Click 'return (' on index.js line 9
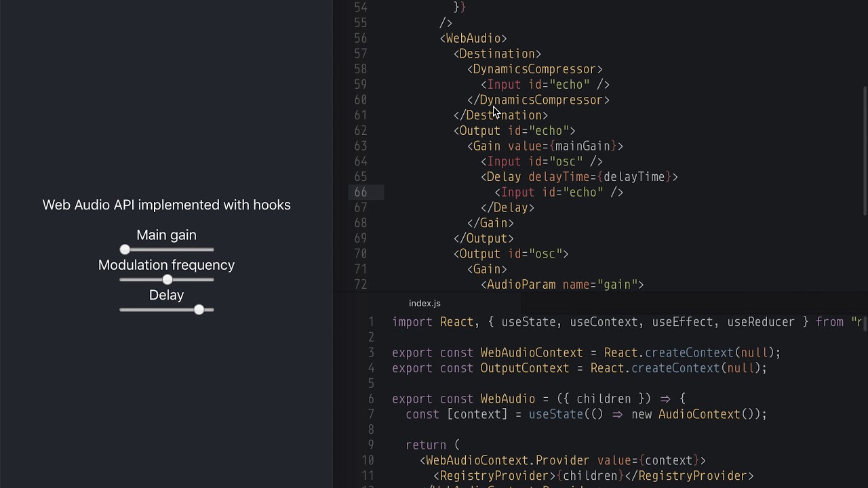The width and height of the screenshot is (868, 488). 433,445
